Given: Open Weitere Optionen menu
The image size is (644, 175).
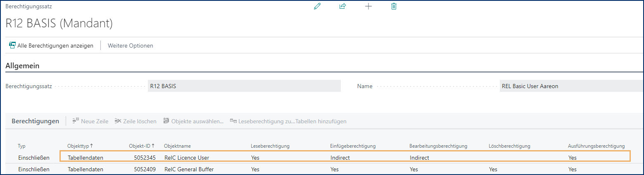Looking at the screenshot, I should (131, 46).
